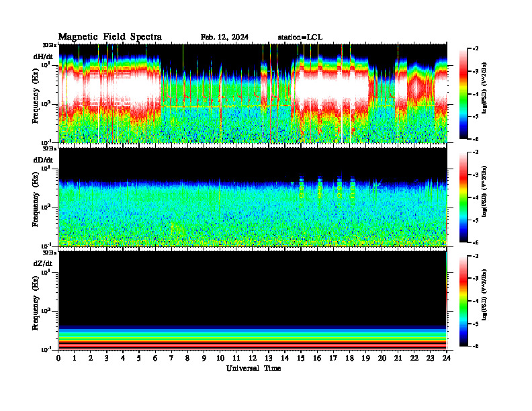The image size is (532, 411).
Task: Click the "23" hour tick label
Action: tap(430, 358)
